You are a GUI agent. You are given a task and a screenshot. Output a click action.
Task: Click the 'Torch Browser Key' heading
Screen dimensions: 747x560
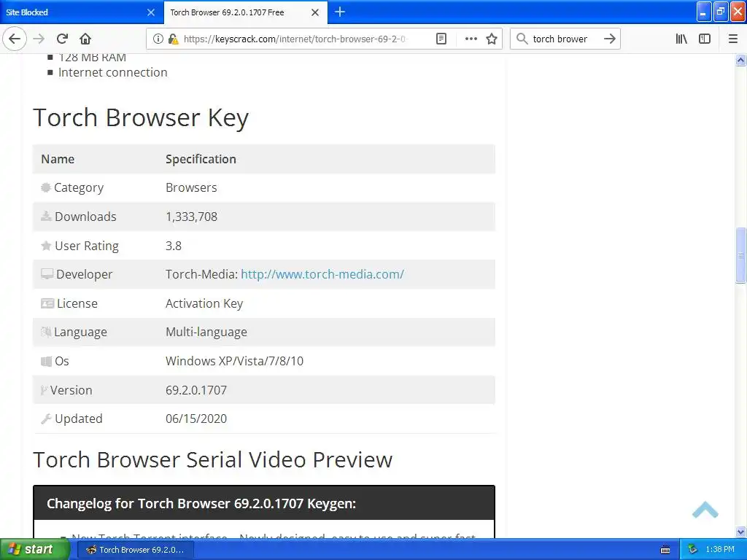coord(141,117)
